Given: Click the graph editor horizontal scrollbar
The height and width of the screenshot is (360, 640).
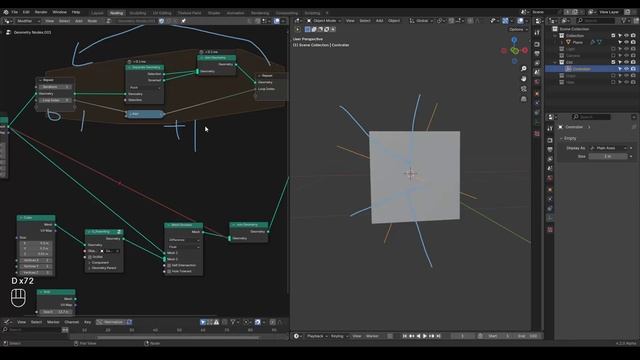Looking at the screenshot, I should pyautogui.click(x=178, y=338).
